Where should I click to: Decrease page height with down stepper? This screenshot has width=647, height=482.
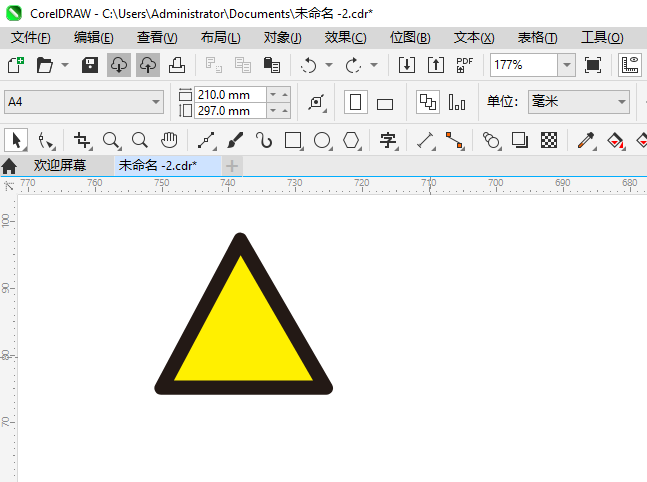273,111
